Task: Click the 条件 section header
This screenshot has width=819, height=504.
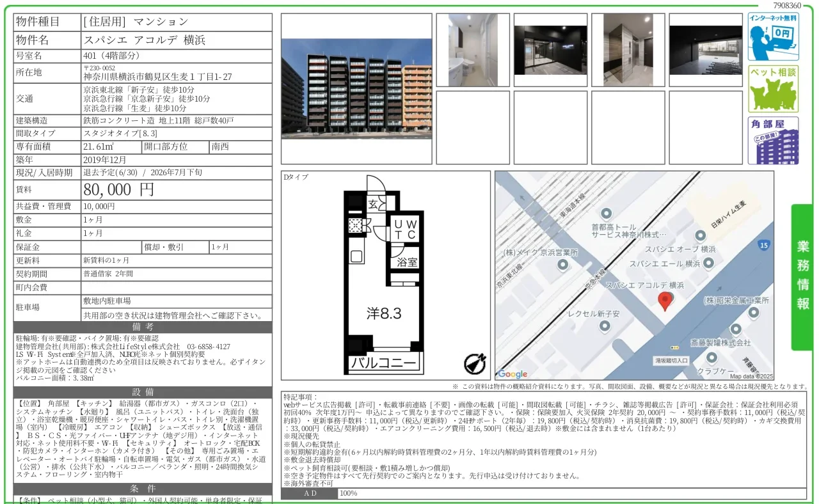Action: coord(143,489)
